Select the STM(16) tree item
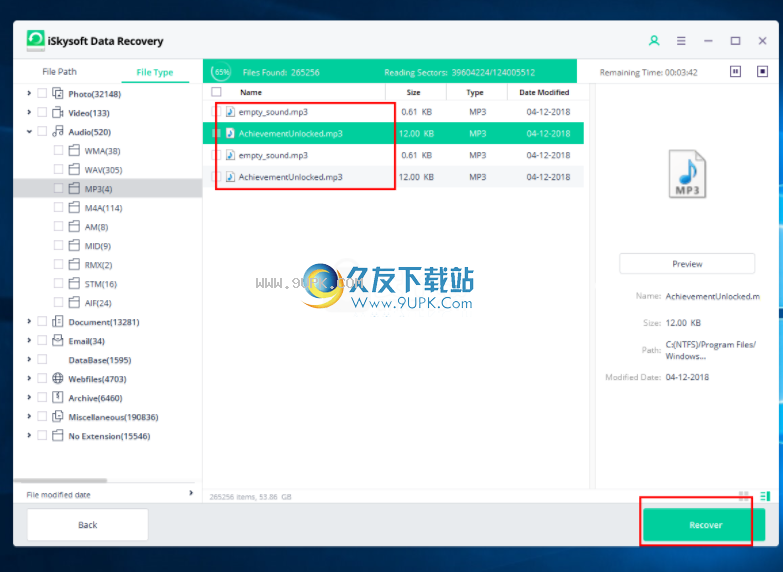This screenshot has width=783, height=572. (100, 284)
